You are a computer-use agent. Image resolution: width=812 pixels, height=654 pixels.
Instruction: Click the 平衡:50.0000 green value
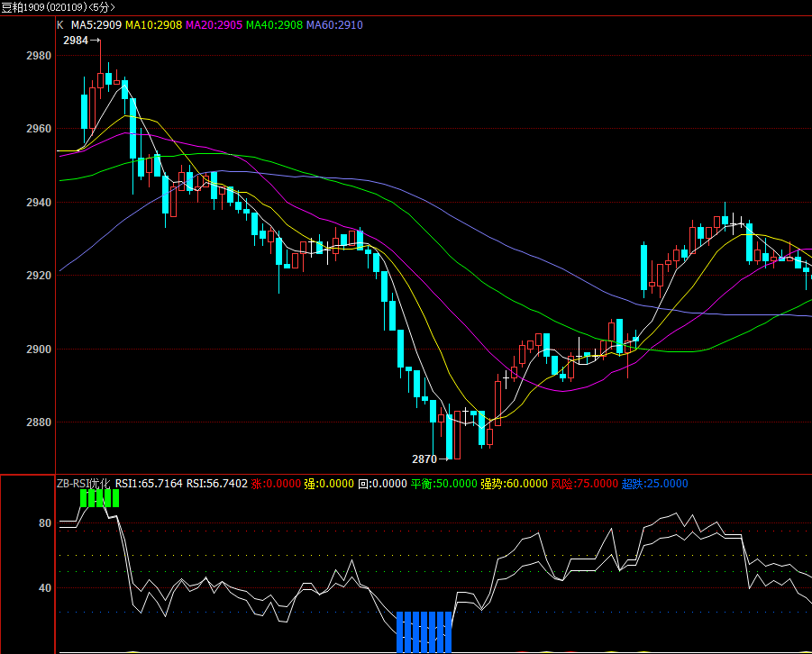click(x=443, y=483)
